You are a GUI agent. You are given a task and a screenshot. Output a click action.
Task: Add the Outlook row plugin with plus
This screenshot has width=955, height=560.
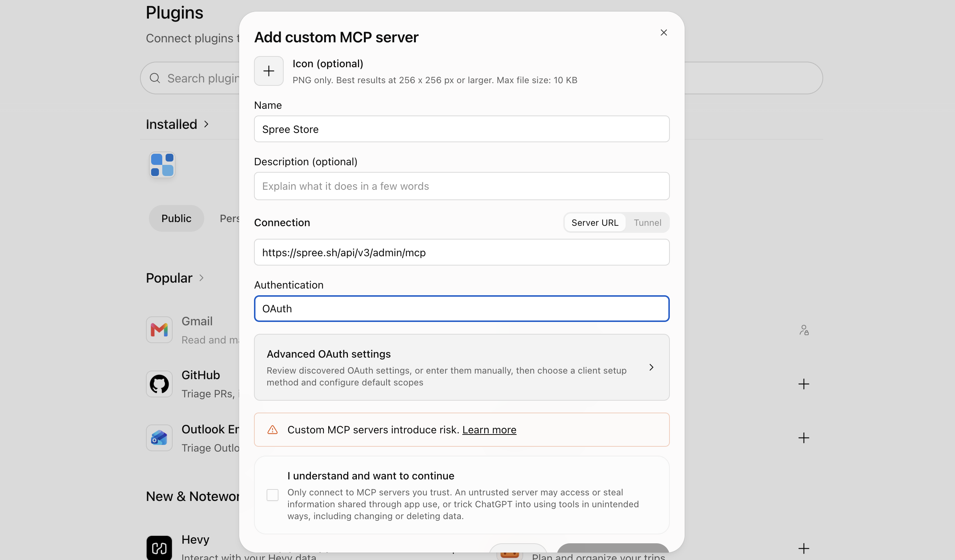pos(804,437)
